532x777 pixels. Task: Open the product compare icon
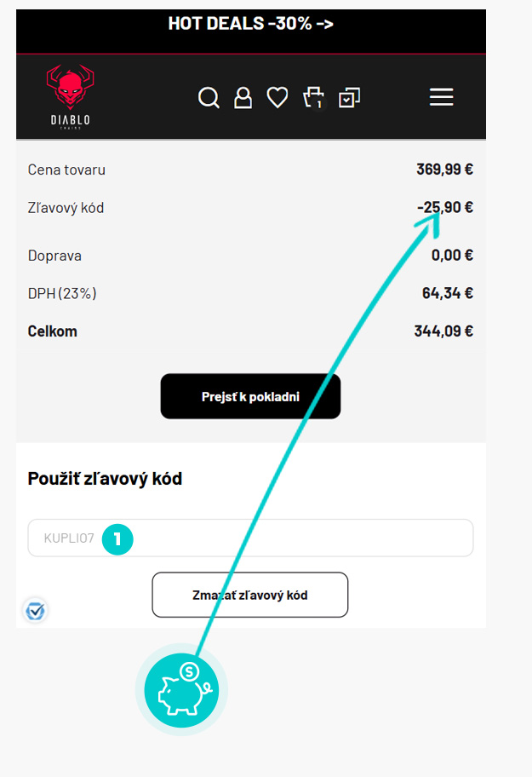tap(349, 98)
